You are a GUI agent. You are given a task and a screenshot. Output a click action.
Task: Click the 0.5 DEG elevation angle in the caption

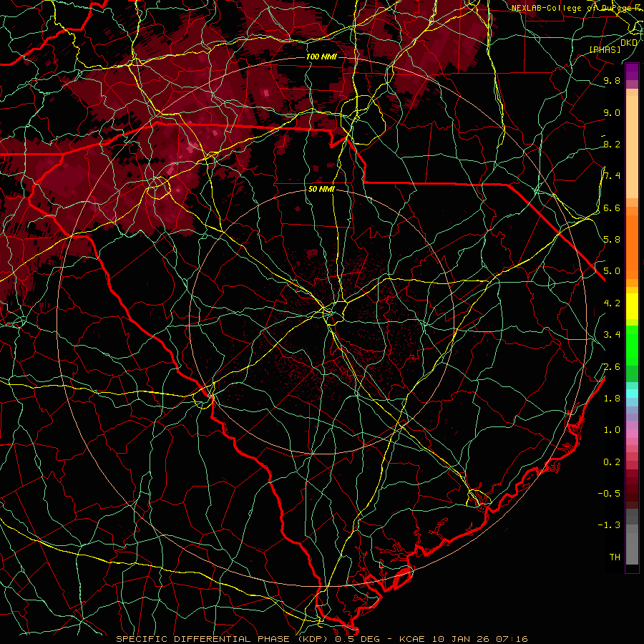click(357, 639)
